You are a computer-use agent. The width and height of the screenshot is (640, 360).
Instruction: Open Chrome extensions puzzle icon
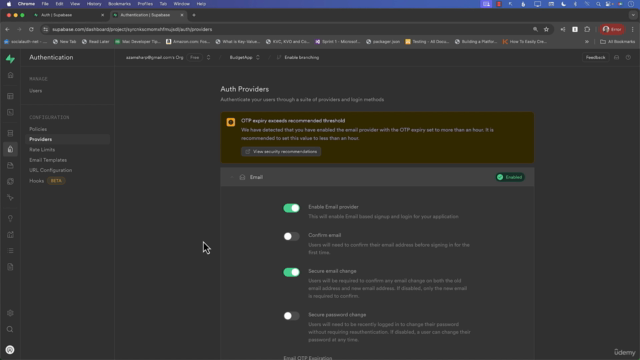click(x=587, y=29)
